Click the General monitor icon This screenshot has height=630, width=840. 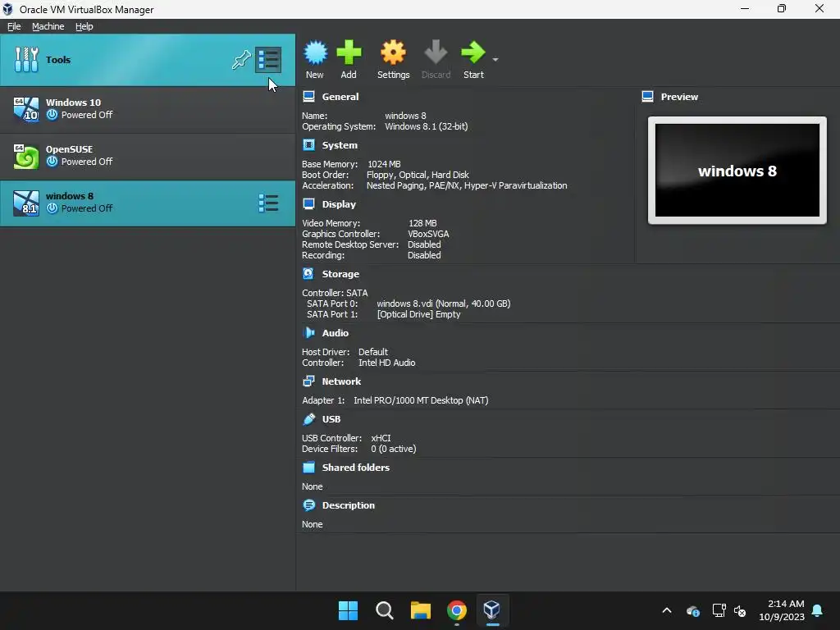point(308,97)
